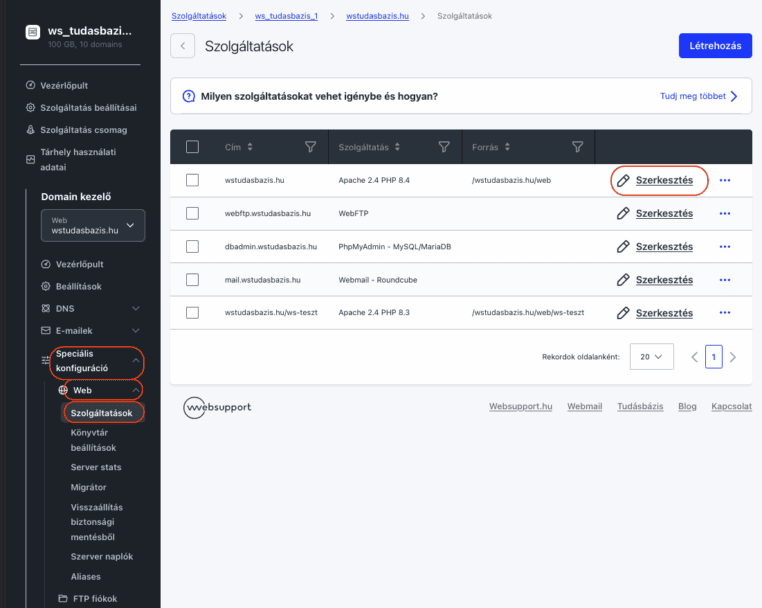Open three-dot menu for mail.wstudasbazis.hu row
This screenshot has height=608, width=762.
(x=725, y=280)
